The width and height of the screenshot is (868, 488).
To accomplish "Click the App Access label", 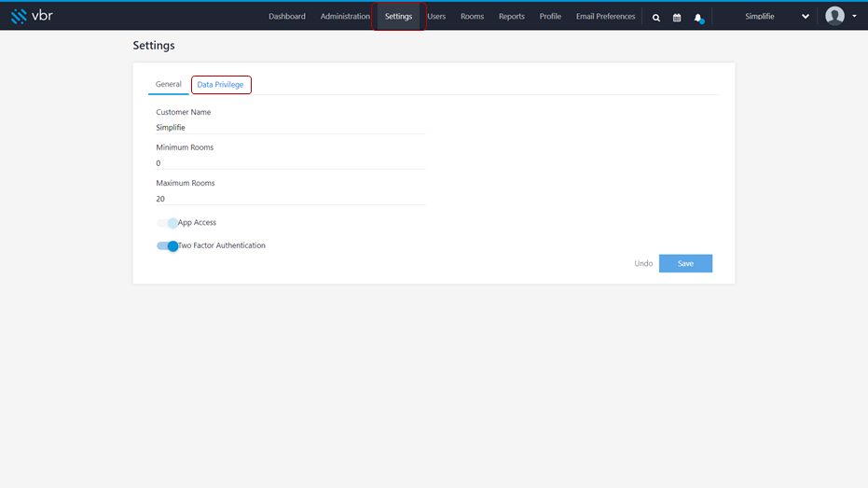I will [x=197, y=222].
